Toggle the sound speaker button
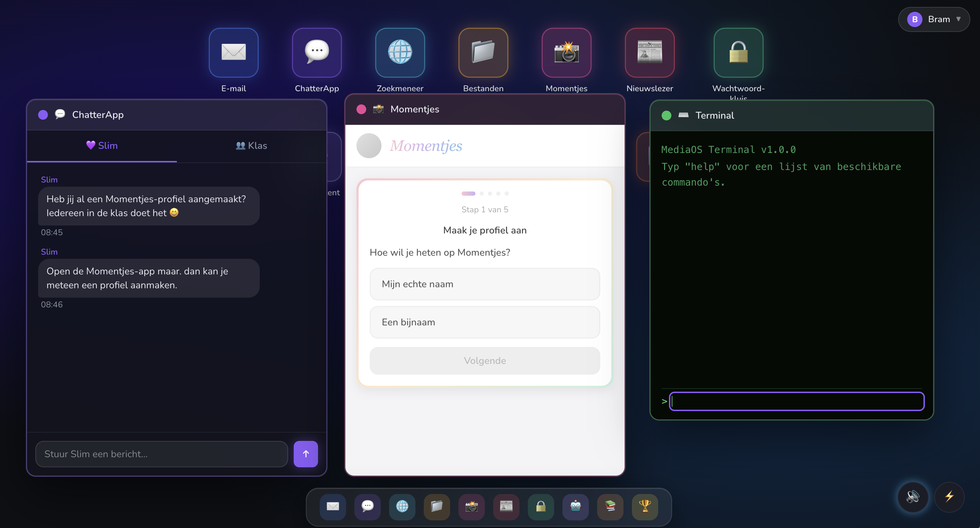The height and width of the screenshot is (528, 980). pyautogui.click(x=913, y=496)
